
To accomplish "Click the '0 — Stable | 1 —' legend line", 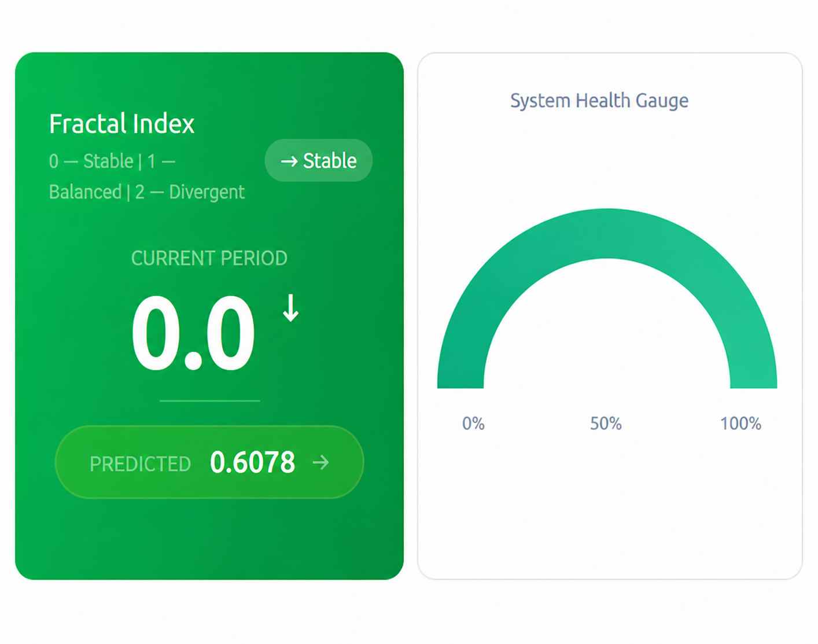I will click(112, 161).
